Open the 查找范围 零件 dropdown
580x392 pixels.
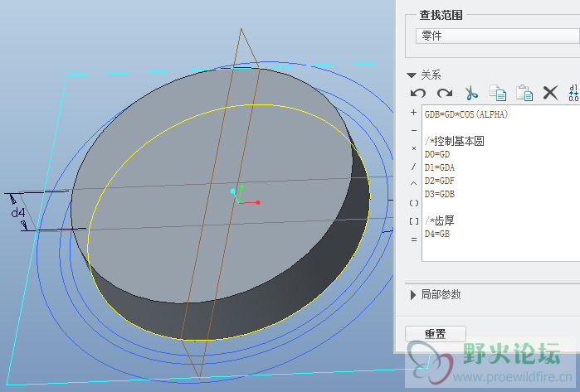[496, 36]
